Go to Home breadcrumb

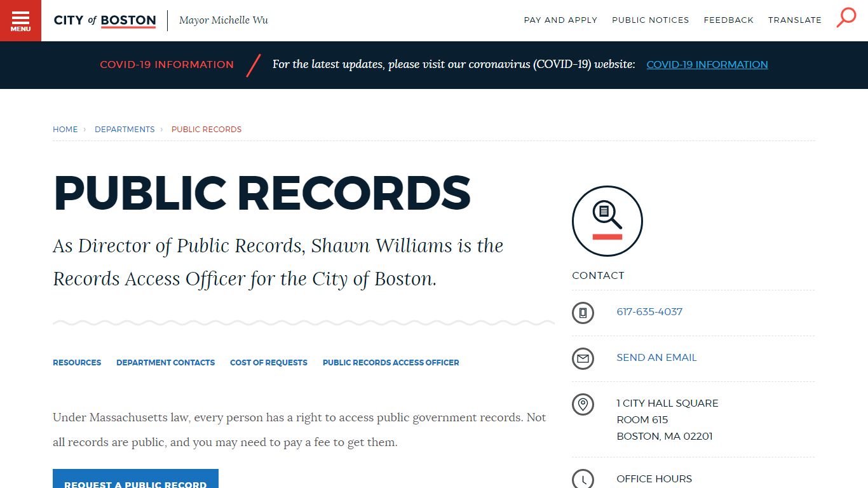point(65,129)
